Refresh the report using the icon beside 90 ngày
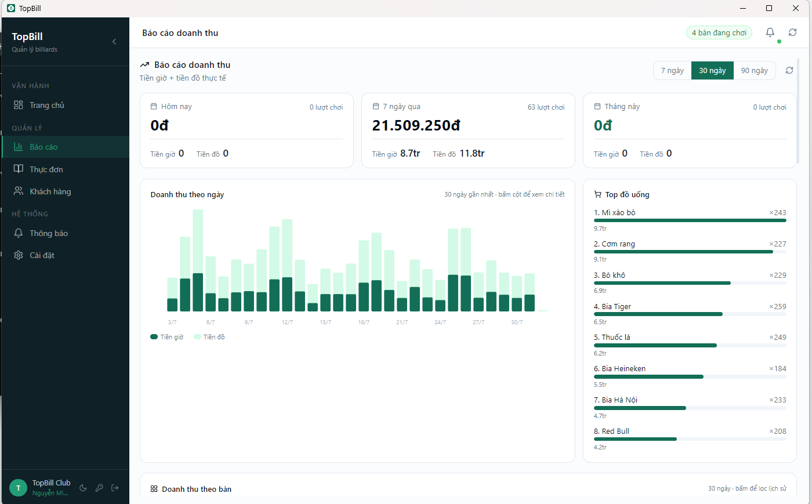This screenshot has height=504, width=812. pyautogui.click(x=789, y=70)
